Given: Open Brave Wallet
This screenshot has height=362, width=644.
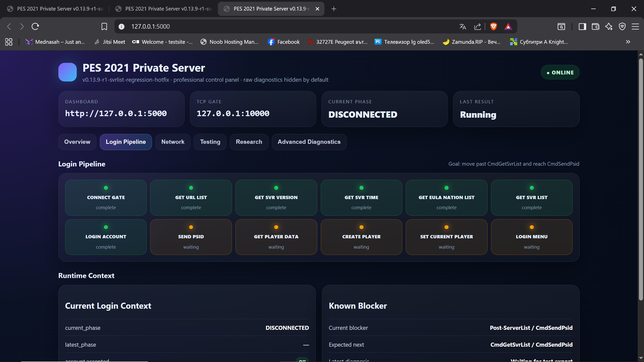Looking at the screenshot, I should pos(595,26).
